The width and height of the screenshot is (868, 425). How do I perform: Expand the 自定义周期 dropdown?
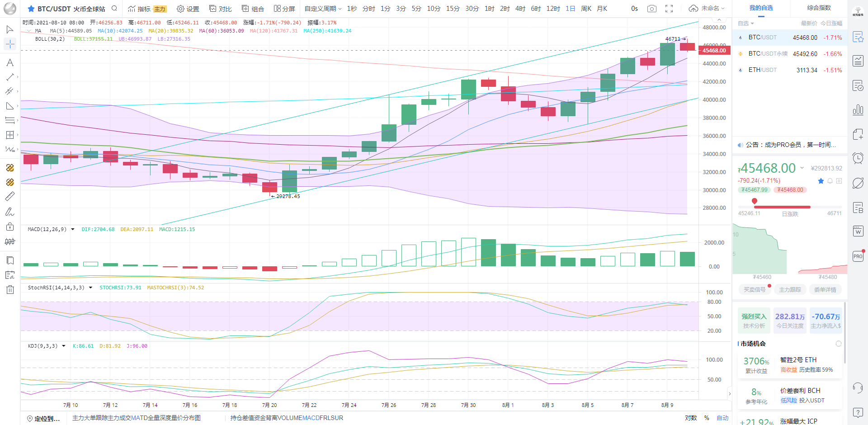point(323,9)
